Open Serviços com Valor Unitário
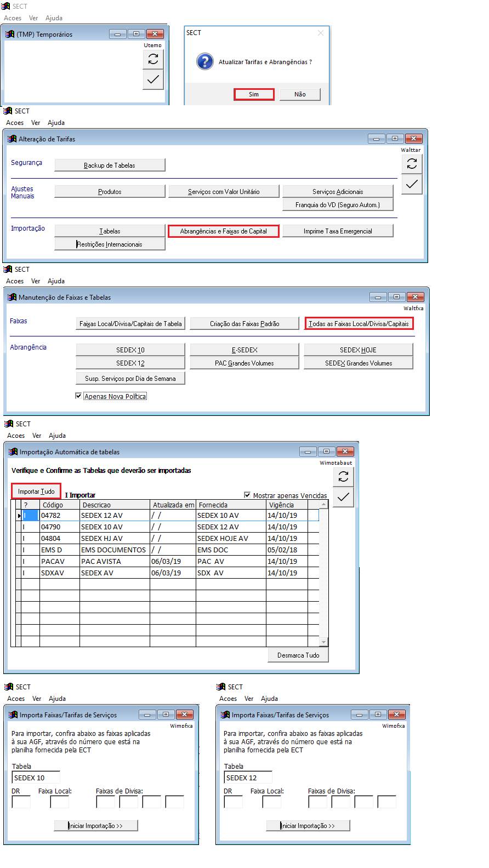Viewport: 489px width, 868px height. (x=224, y=191)
